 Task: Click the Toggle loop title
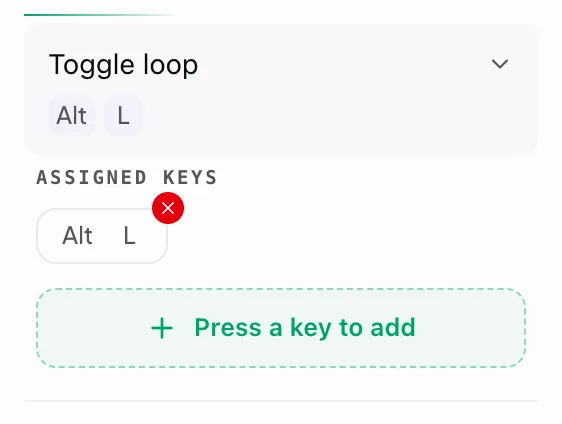click(x=123, y=65)
